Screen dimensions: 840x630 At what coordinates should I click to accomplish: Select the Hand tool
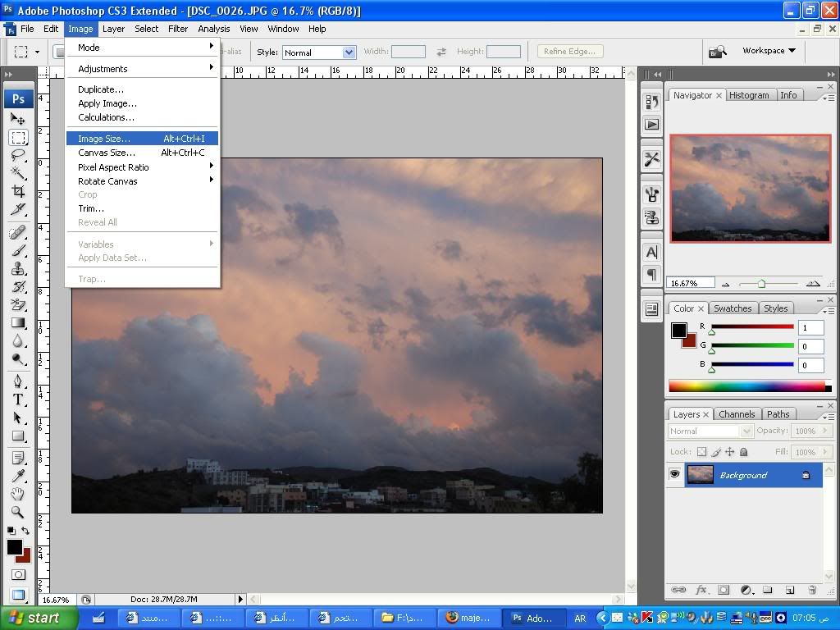click(x=18, y=494)
